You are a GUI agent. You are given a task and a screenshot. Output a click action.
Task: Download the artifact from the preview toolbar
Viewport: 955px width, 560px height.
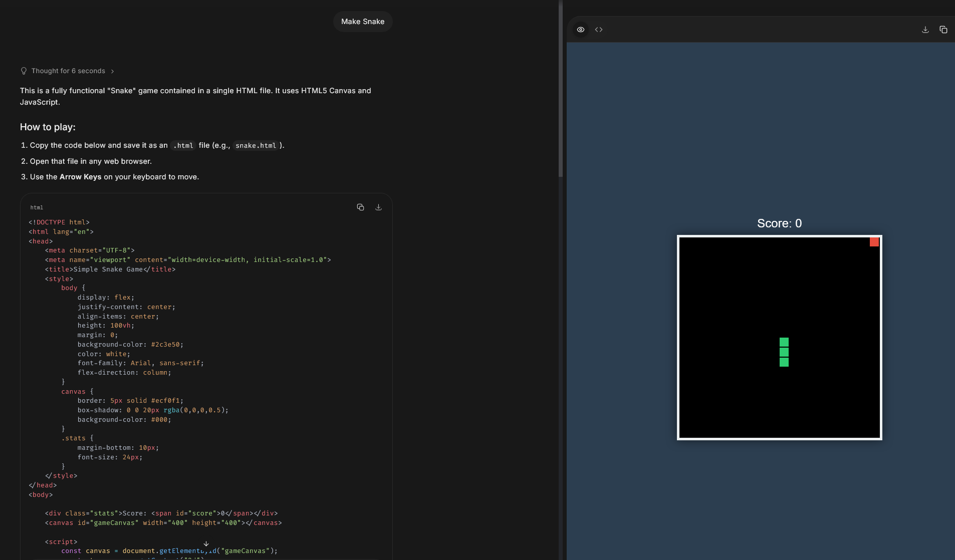tap(925, 30)
